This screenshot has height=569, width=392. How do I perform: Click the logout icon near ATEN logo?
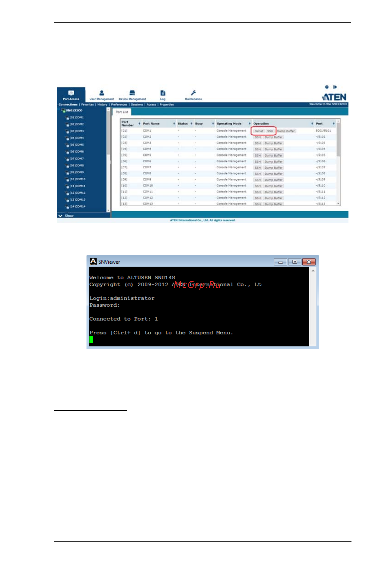point(335,87)
